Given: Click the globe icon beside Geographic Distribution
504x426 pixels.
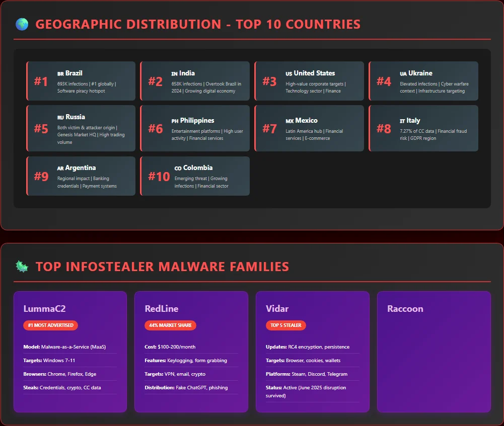Looking at the screenshot, I should (22, 25).
